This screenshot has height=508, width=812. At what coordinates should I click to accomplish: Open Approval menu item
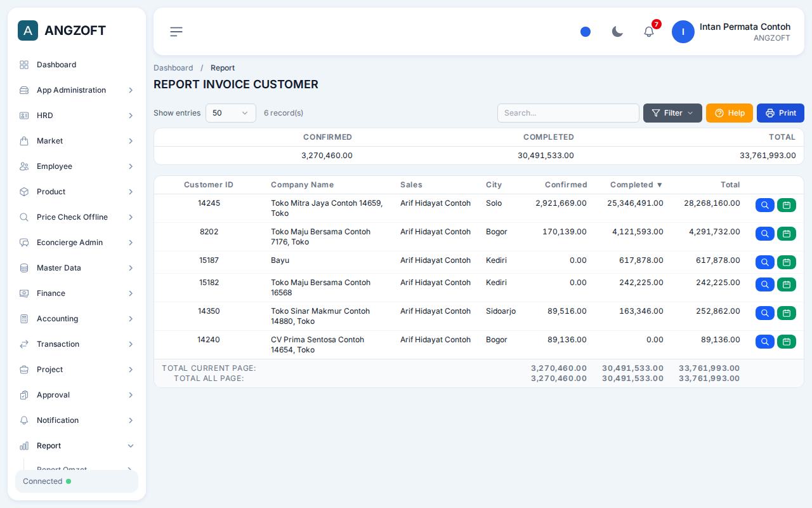pos(77,395)
